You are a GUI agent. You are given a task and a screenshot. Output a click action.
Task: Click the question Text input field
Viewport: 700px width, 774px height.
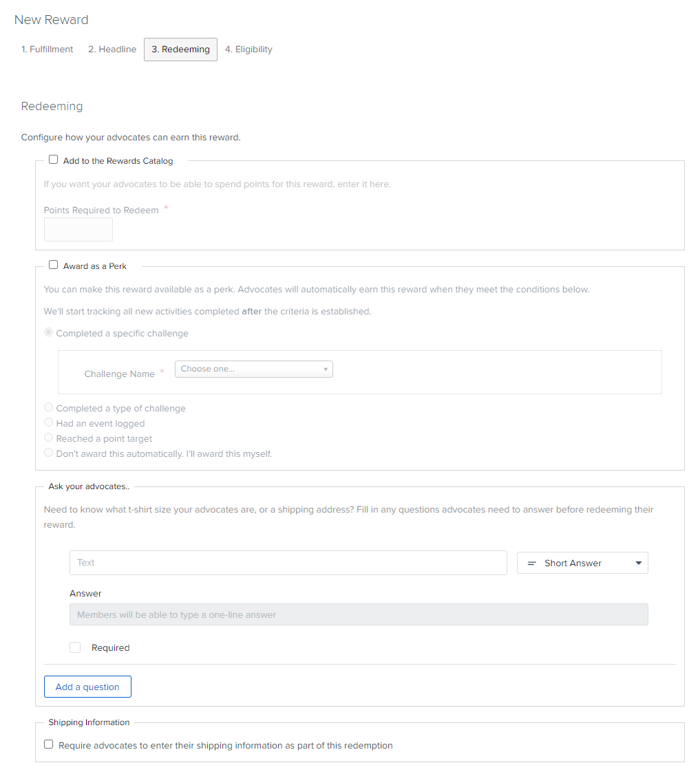pyautogui.click(x=288, y=563)
